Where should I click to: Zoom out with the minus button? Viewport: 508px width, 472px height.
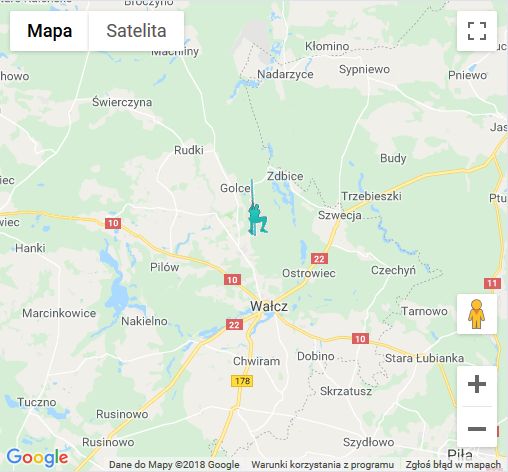click(477, 429)
